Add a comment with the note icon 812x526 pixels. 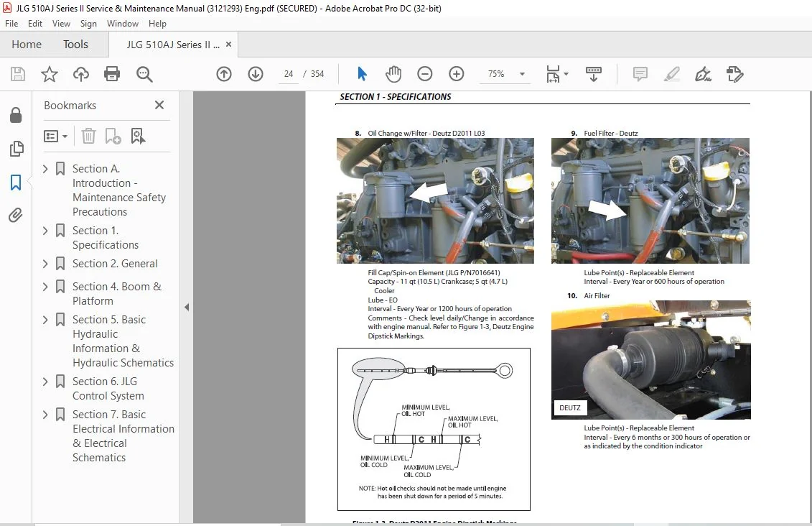pos(640,74)
